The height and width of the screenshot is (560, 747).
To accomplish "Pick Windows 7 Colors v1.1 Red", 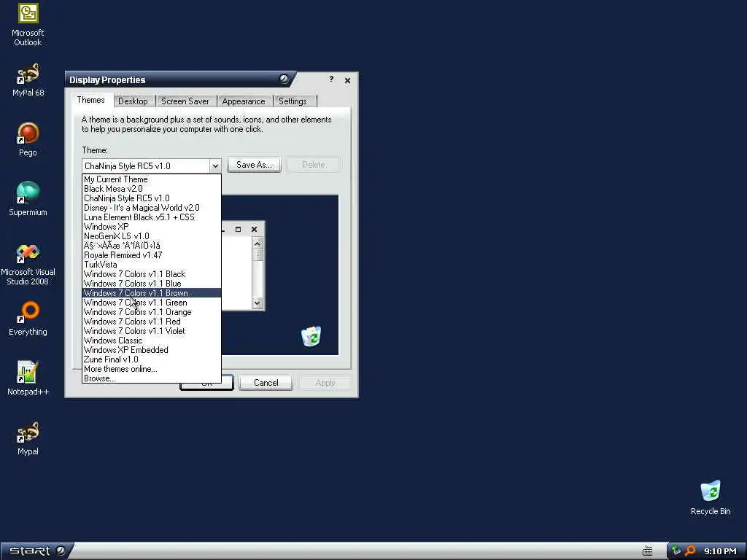I will click(152, 322).
